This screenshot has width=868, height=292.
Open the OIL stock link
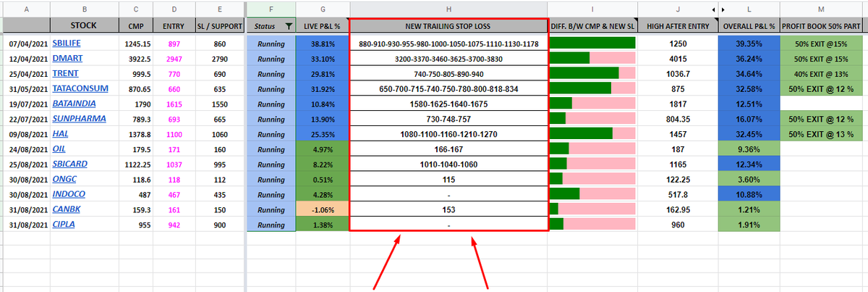60,149
